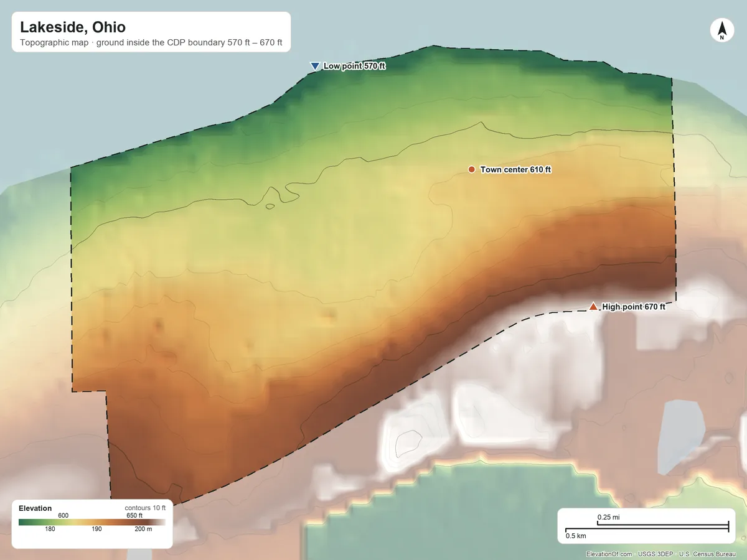Click the 'Lakeside, Ohio' map title
This screenshot has width=747, height=560.
pos(73,27)
